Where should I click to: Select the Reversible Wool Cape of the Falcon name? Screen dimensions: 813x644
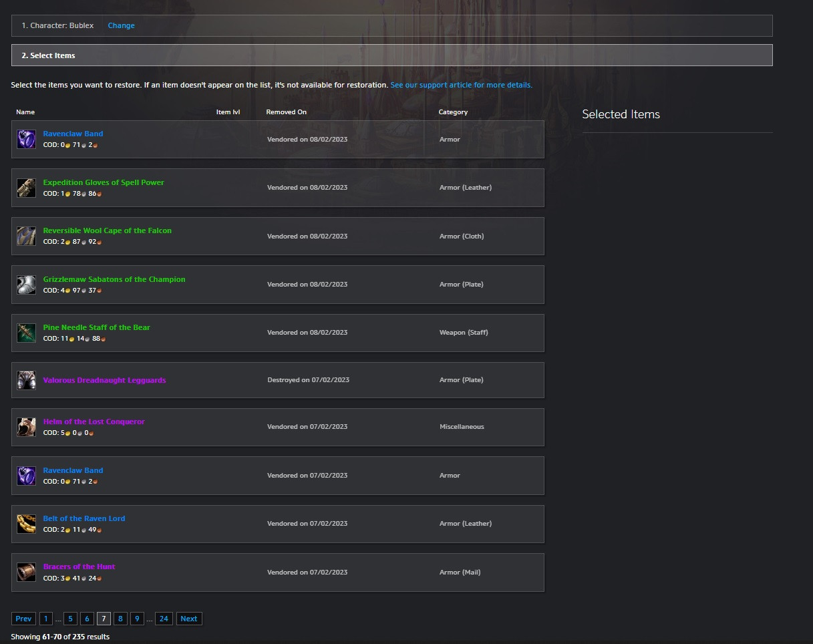click(x=108, y=230)
